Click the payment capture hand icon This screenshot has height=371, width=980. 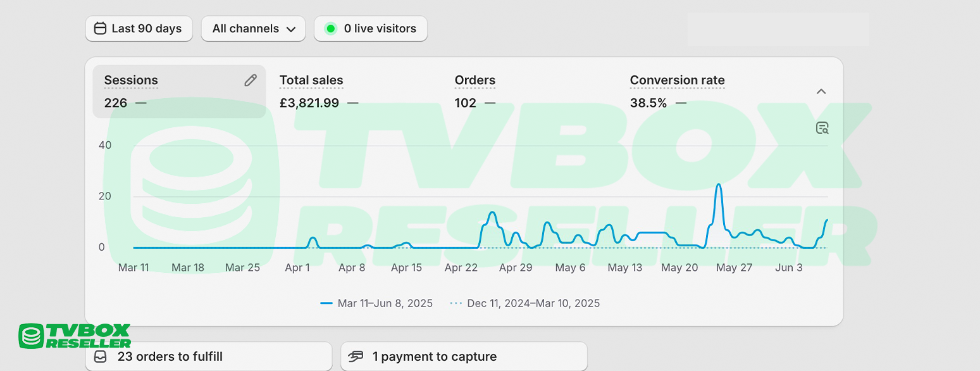pyautogui.click(x=356, y=357)
